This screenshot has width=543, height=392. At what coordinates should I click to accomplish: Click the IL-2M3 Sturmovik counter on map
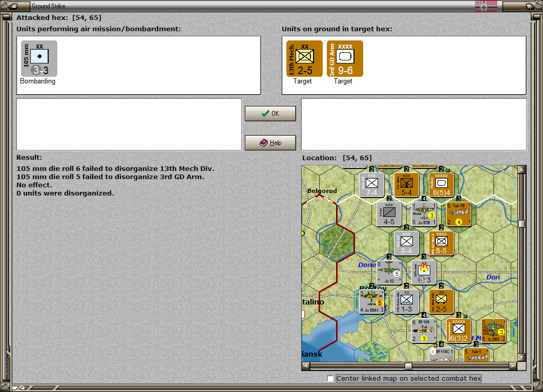pyautogui.click(x=493, y=331)
